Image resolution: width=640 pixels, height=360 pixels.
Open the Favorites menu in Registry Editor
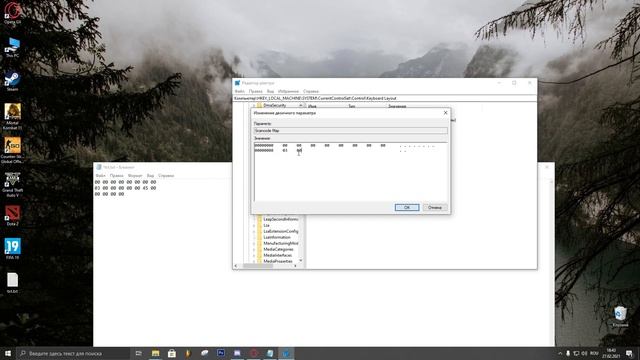tap(288, 91)
